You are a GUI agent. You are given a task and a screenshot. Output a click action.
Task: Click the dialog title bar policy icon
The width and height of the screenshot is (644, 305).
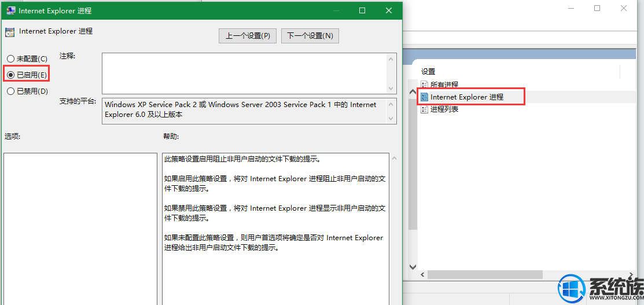[10, 10]
